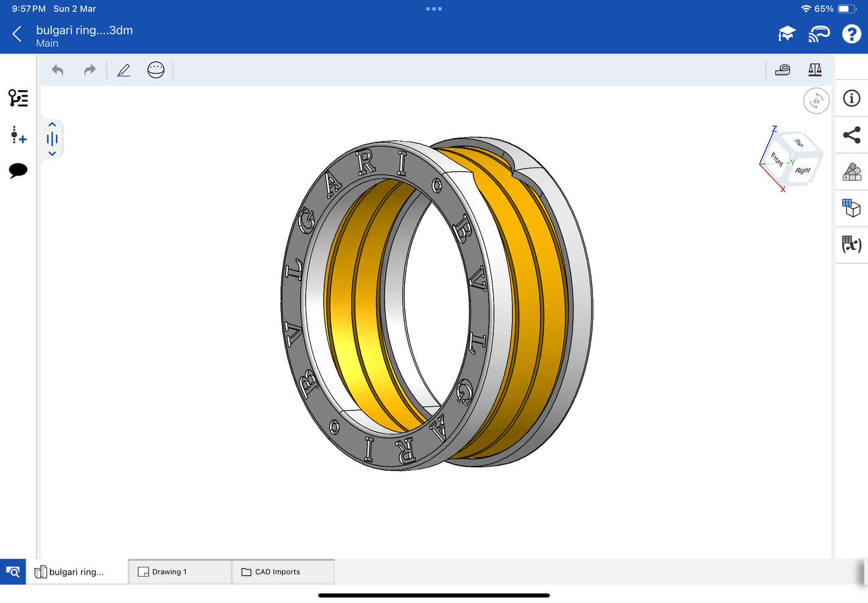Viewport: 868px width, 603px height.
Task: Open the Share document panel
Action: tap(851, 135)
